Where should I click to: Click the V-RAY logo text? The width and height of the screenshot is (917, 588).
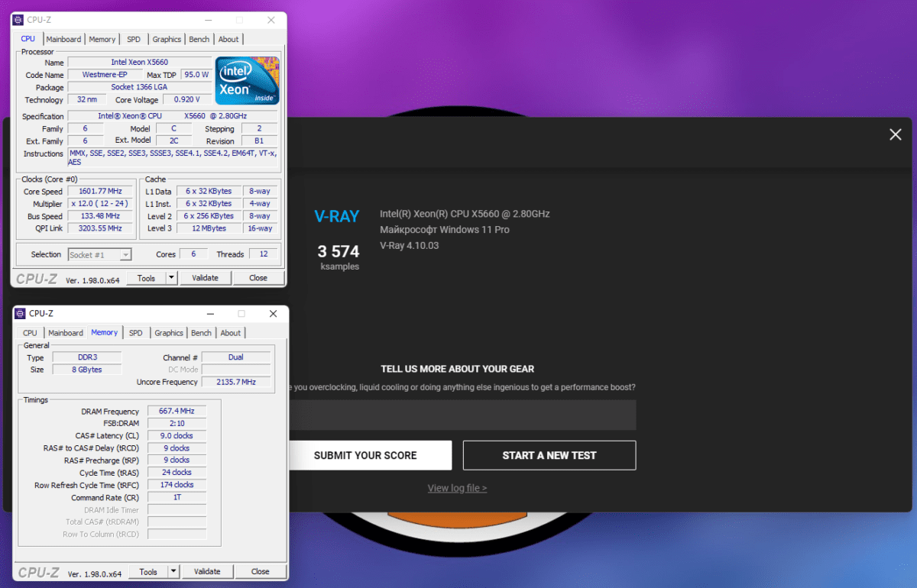[337, 216]
